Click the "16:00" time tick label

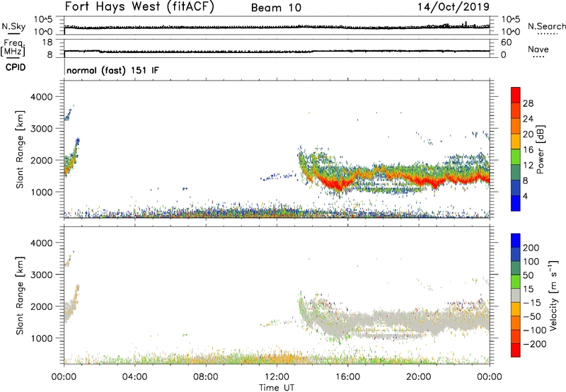347,377
